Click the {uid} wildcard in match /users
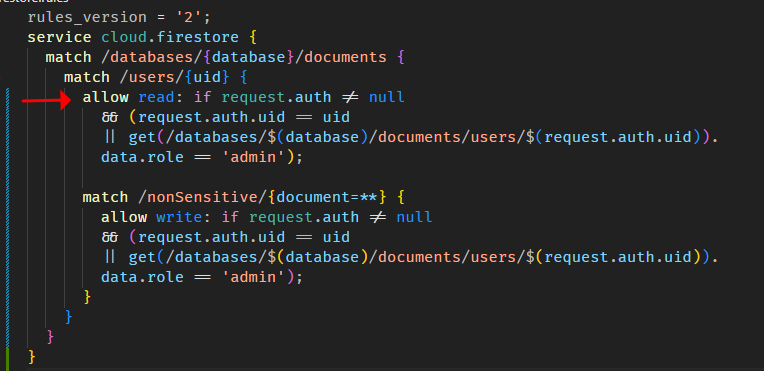 (206, 78)
